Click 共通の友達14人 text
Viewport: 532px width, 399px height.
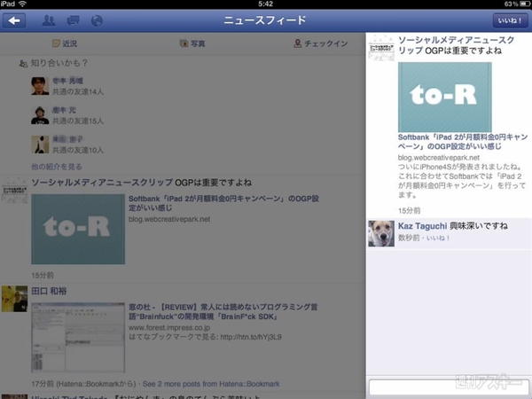(78, 91)
